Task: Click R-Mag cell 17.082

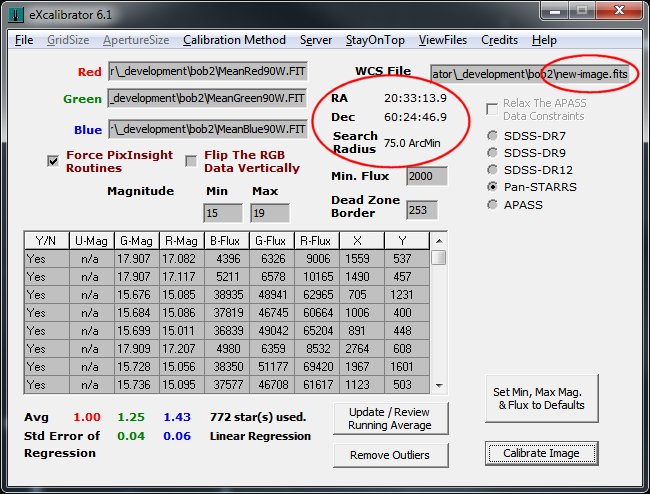Action: coord(182,259)
